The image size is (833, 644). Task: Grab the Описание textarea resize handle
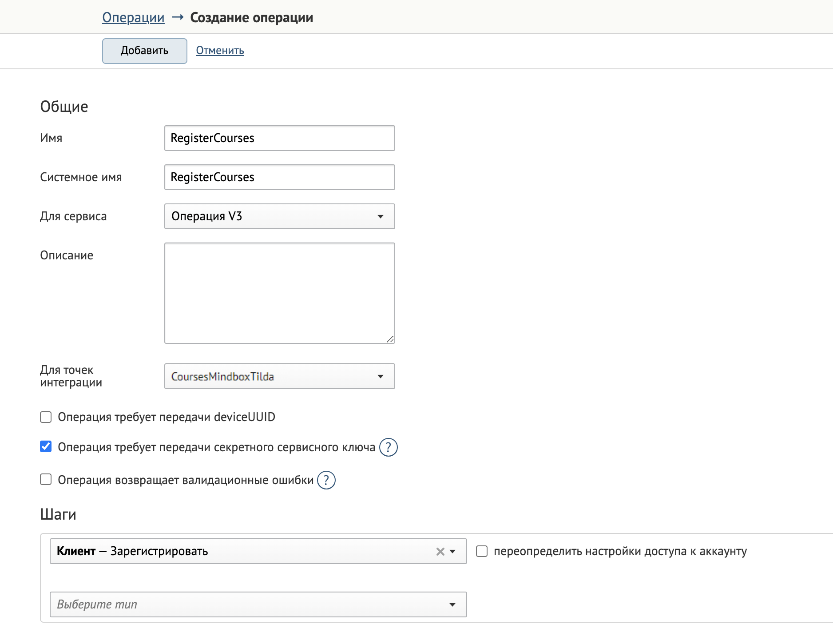(390, 339)
